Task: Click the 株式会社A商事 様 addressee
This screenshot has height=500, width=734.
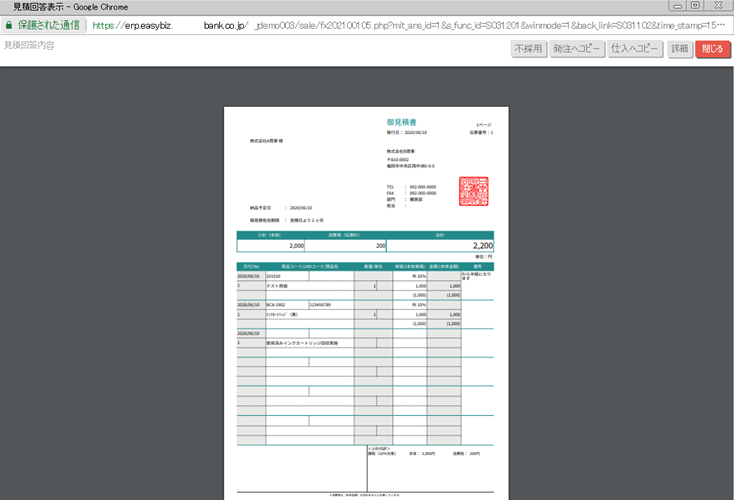Action: (x=266, y=141)
